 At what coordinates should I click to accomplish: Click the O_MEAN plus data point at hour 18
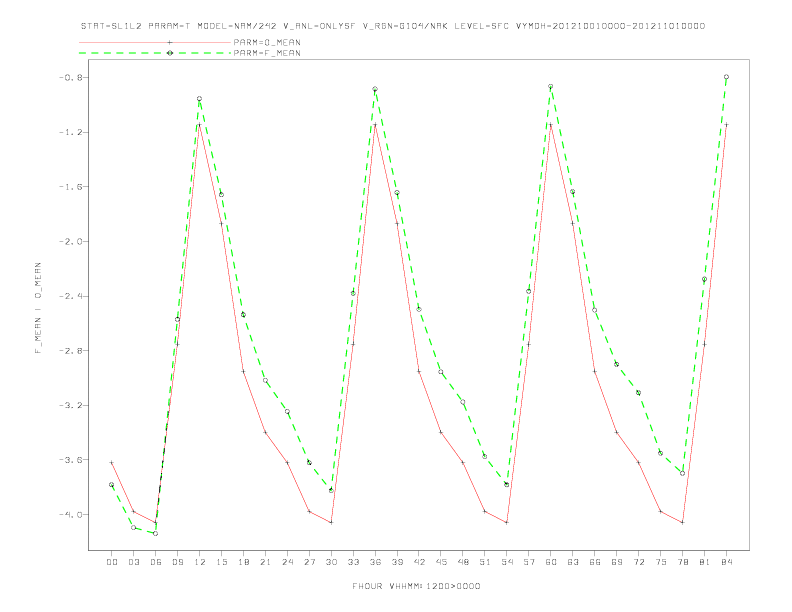(243, 372)
